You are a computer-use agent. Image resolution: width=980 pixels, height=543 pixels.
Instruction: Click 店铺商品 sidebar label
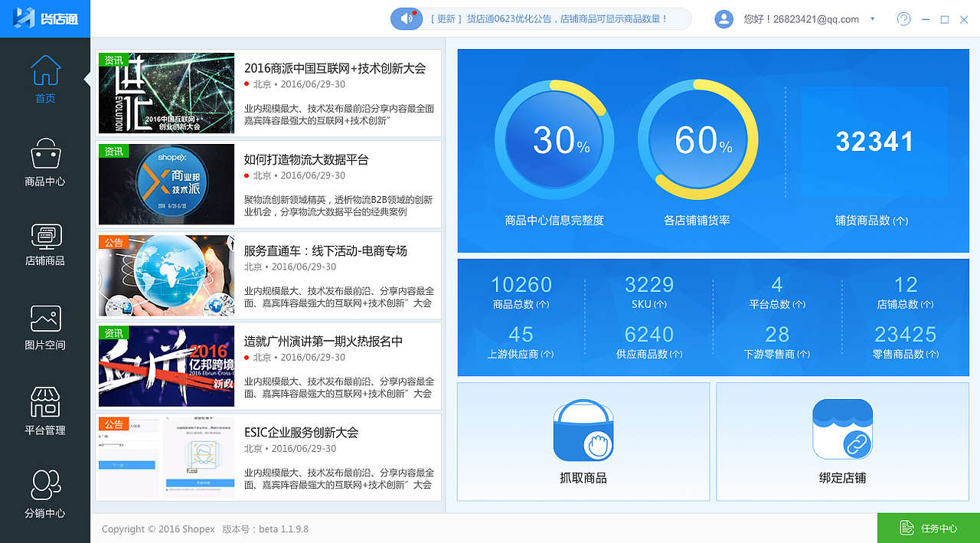click(x=45, y=260)
